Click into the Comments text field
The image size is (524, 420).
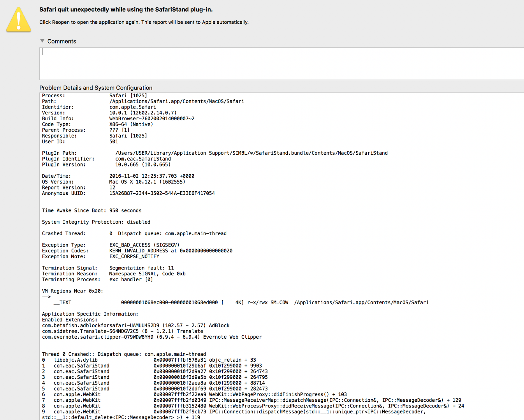281,64
